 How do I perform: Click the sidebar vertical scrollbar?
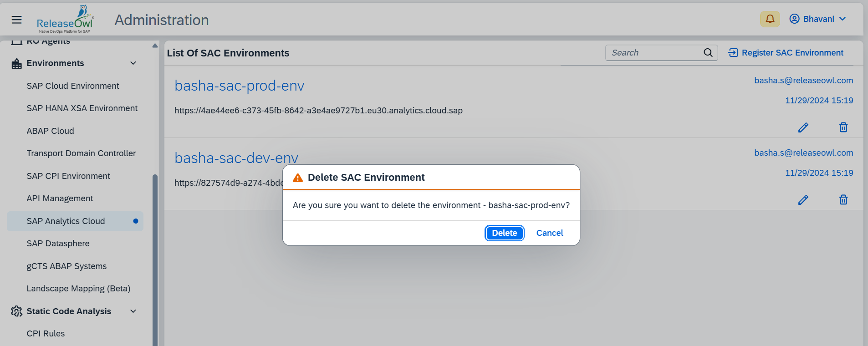coord(155,255)
